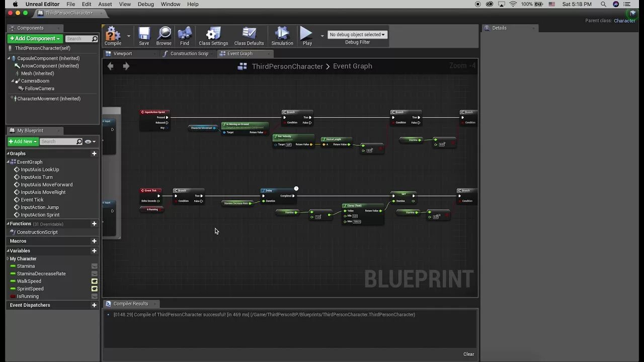
Task: Go back in graph history
Action: click(x=111, y=66)
